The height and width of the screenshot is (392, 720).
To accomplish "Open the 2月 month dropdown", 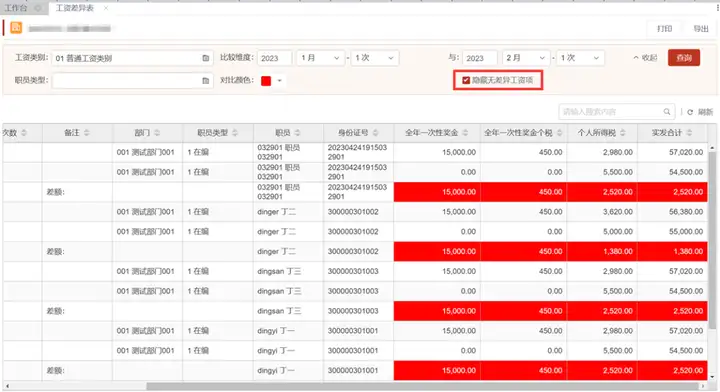I will (x=526, y=58).
